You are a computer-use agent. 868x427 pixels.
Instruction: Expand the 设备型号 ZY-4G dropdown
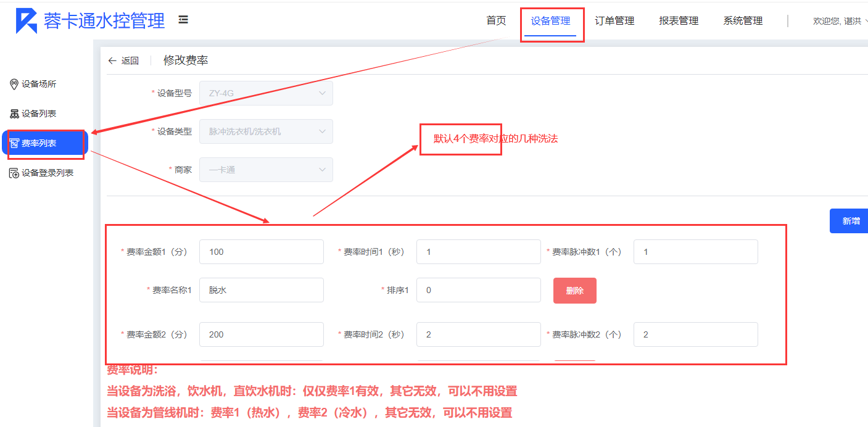pos(266,93)
